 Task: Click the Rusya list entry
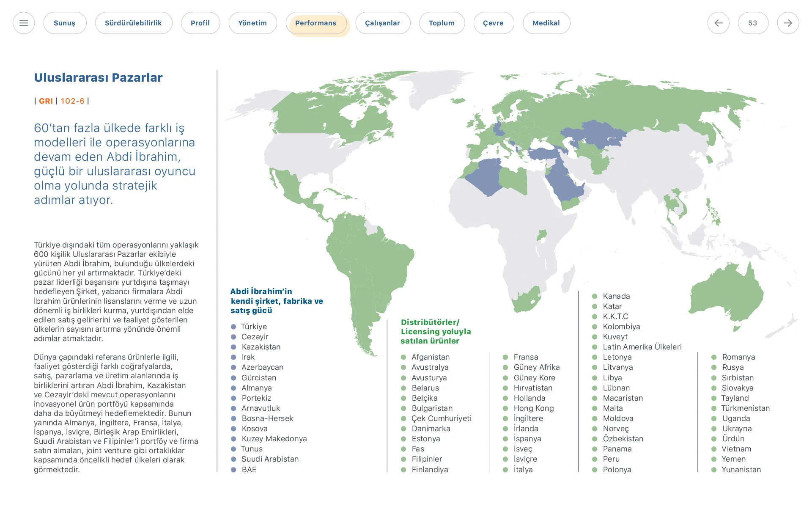pos(733,367)
